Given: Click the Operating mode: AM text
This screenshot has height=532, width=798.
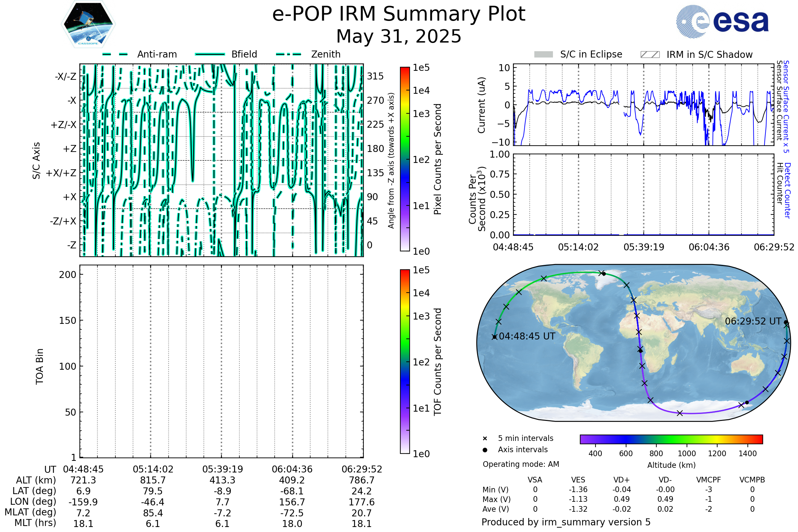Looking at the screenshot, I should [x=521, y=464].
